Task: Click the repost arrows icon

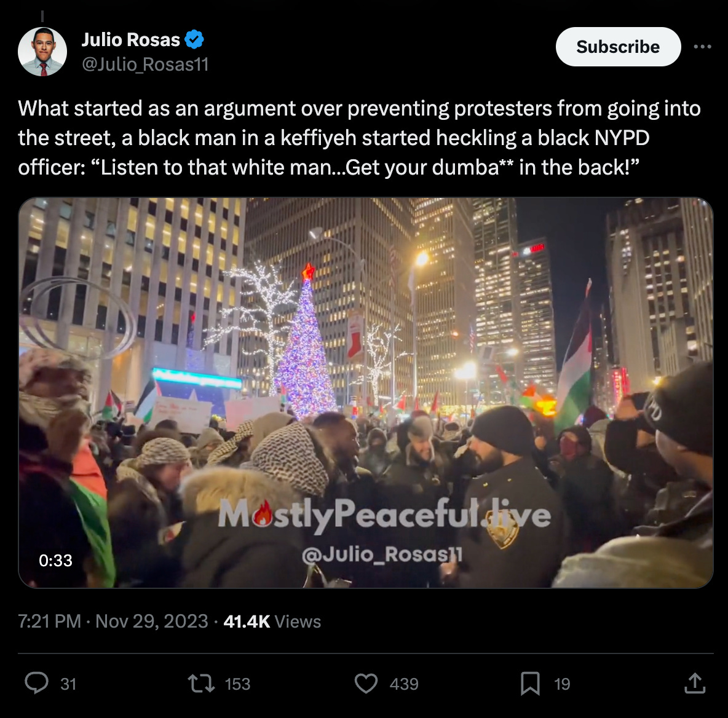Action: coord(200,684)
